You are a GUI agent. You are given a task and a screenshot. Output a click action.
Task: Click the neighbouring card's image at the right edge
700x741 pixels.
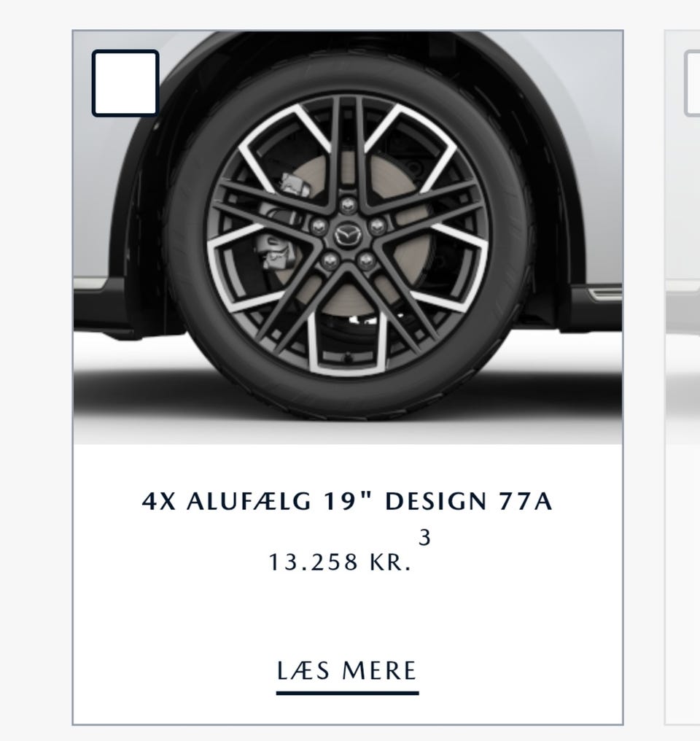pyautogui.click(x=682, y=238)
